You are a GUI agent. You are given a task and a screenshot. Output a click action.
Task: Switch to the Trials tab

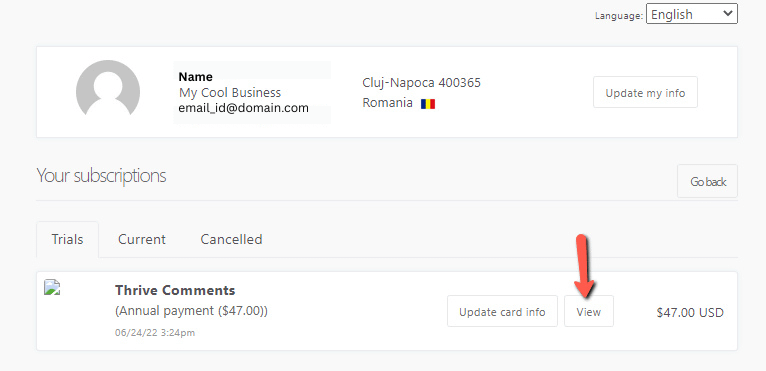(67, 240)
